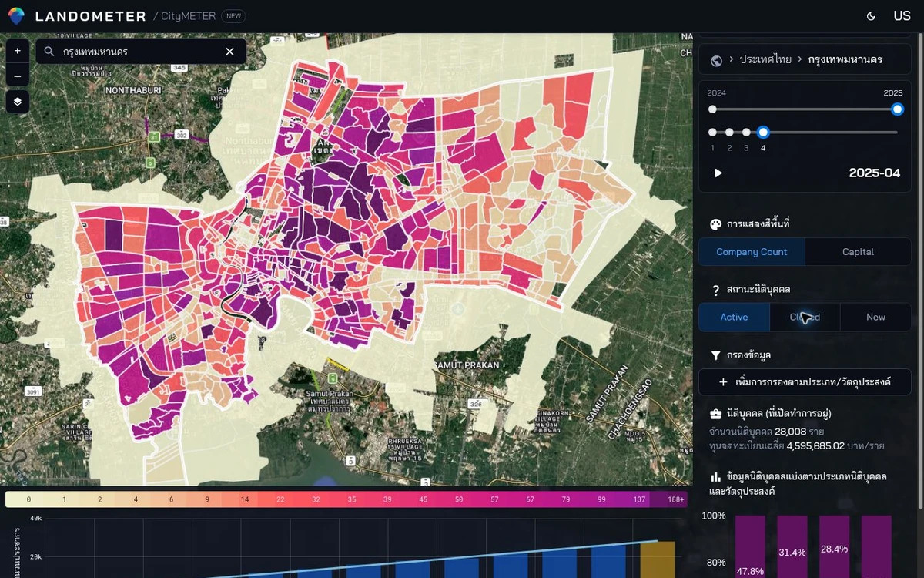Click the 2025 year slider handle
Screen dimensions: 924x578
pyautogui.click(x=897, y=109)
